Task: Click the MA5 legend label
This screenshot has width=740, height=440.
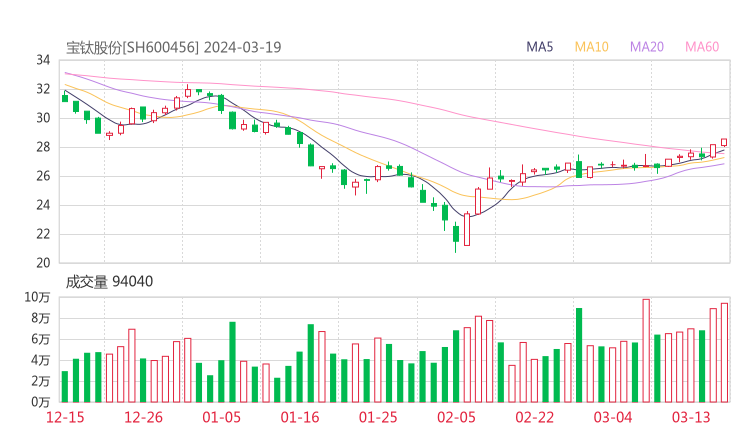Action: [539, 47]
